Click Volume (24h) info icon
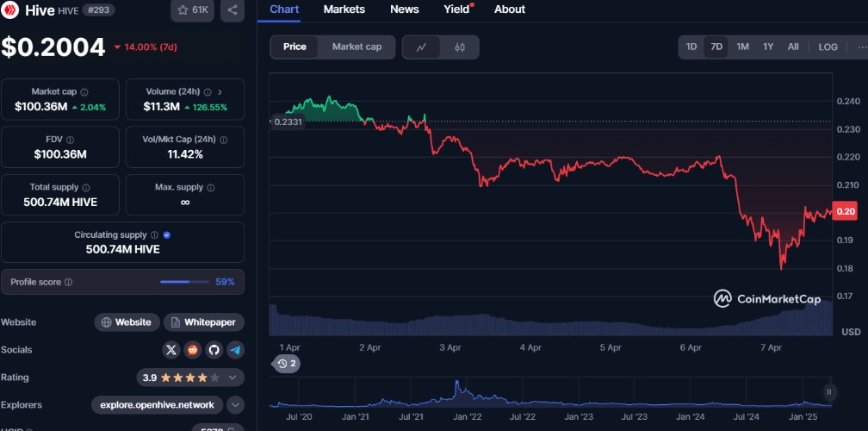Image resolution: width=868 pixels, height=431 pixels. 208,92
